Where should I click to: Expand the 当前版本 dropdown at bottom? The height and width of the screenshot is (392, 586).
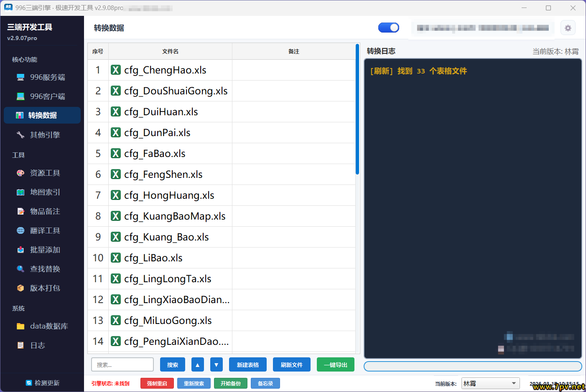click(x=490, y=383)
